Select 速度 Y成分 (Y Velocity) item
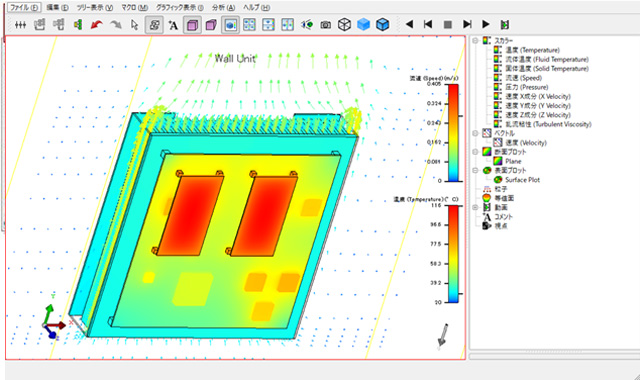640x380 pixels. click(x=538, y=106)
